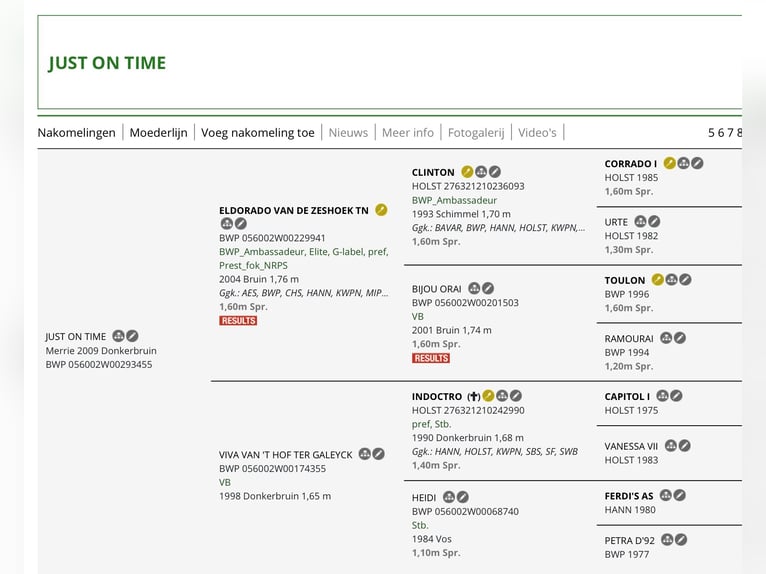
Task: Click the gold badge icon next to CLINTON
Action: coord(467,172)
